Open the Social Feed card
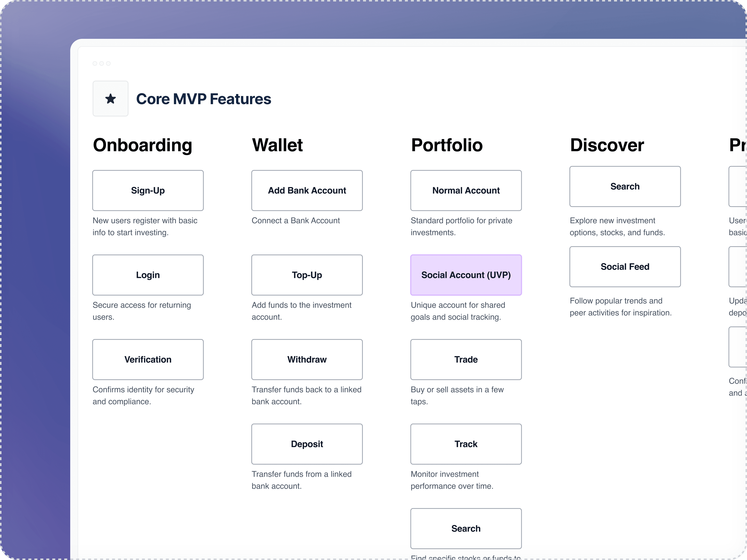This screenshot has width=747, height=560. 625,267
